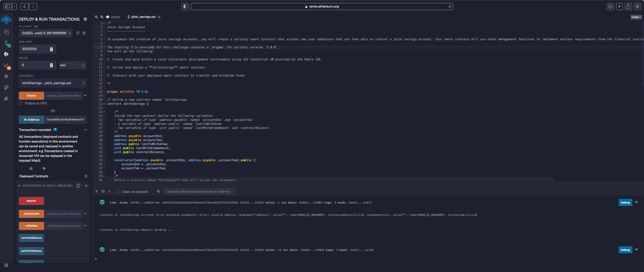Open the Solidity compiler panel
Screen dimensions: 644x272
tap(6, 43)
